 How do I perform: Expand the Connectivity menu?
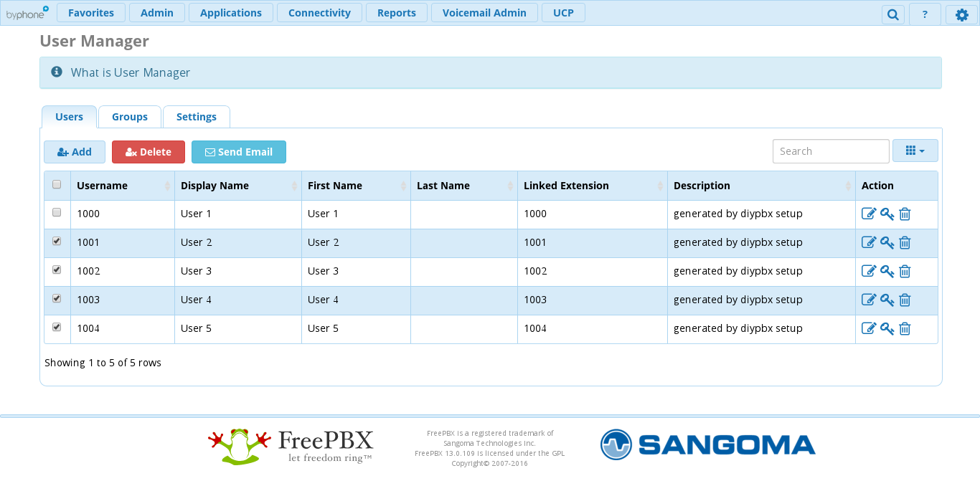pos(319,13)
